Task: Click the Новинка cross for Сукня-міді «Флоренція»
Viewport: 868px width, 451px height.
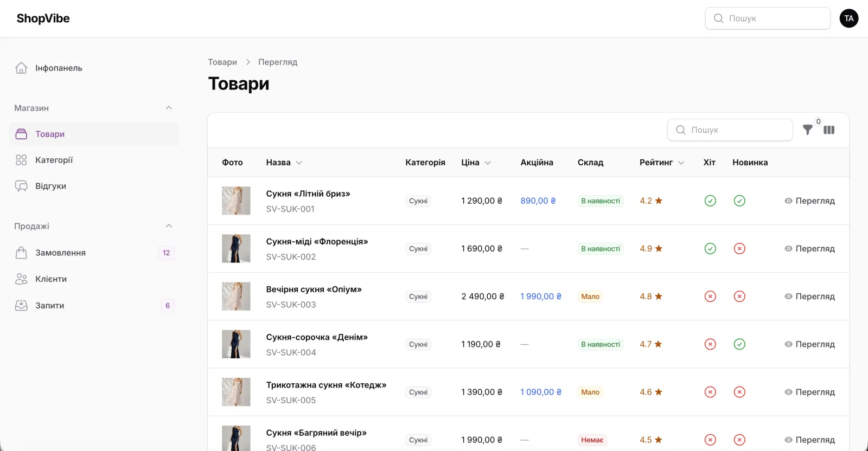Action: [x=739, y=248]
